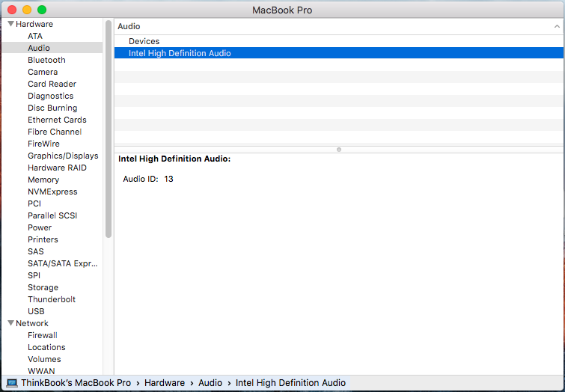The width and height of the screenshot is (565, 392).
Task: Click ThinkBook's MacBook Pro in path bar
Action: click(76, 383)
